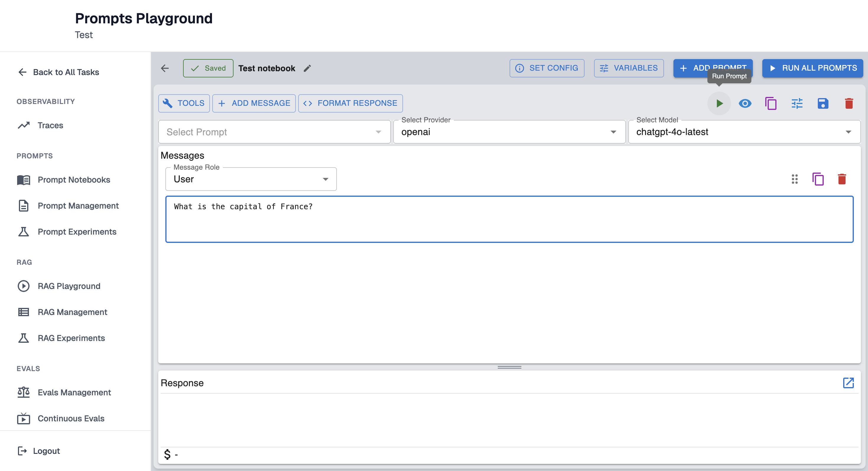The image size is (868, 471).
Task: Run the prompt with green play icon
Action: [x=719, y=103]
